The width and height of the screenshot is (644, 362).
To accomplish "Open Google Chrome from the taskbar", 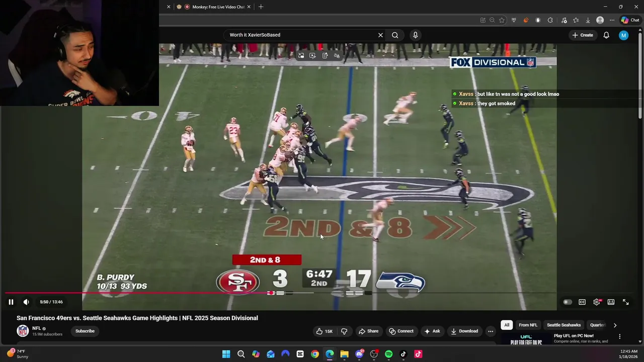I will [x=314, y=354].
